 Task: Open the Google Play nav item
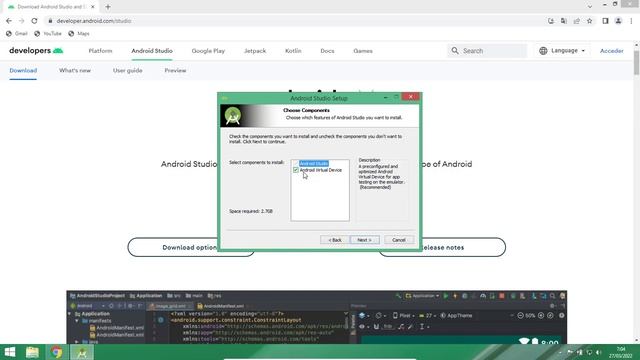point(208,51)
